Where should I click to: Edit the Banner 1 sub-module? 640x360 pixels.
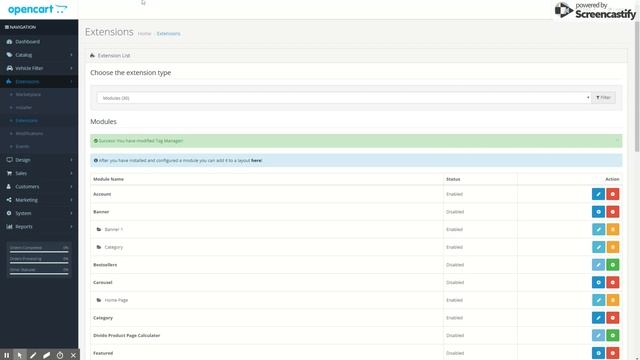coord(598,229)
